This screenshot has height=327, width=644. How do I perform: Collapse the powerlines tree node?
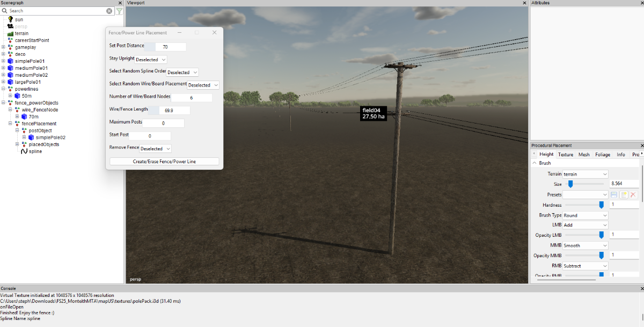click(x=3, y=89)
